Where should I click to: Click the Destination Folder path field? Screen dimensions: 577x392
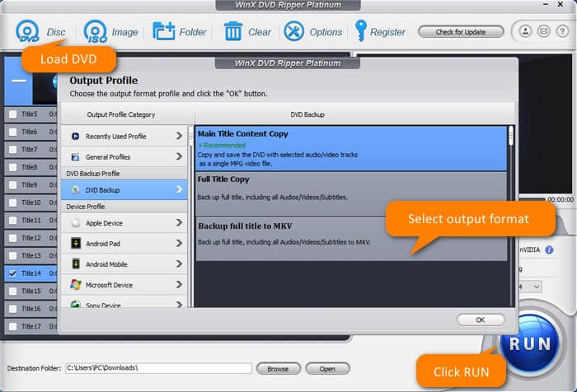(x=158, y=368)
